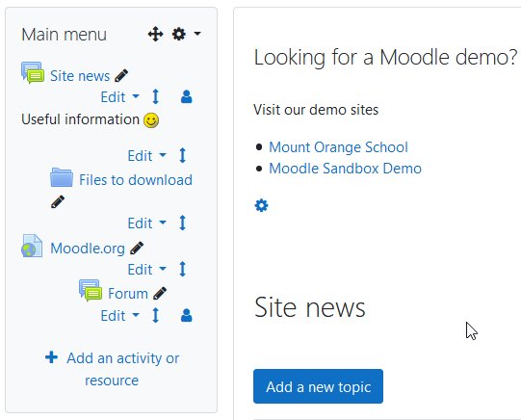
Task: Click the move block icon beside Main menu
Action: point(155,34)
